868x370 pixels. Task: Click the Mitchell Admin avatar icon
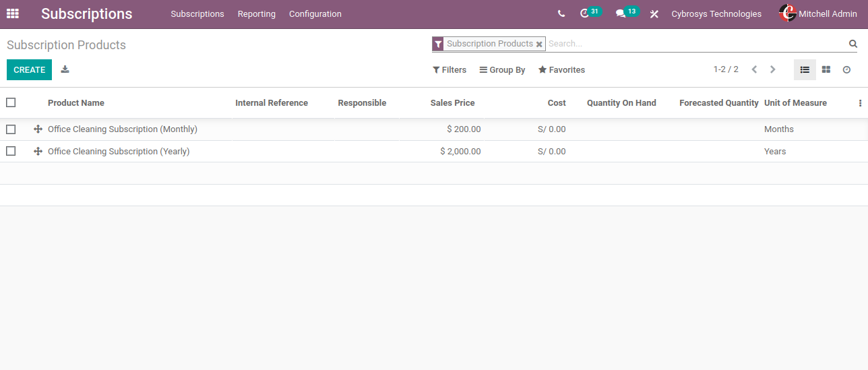788,13
